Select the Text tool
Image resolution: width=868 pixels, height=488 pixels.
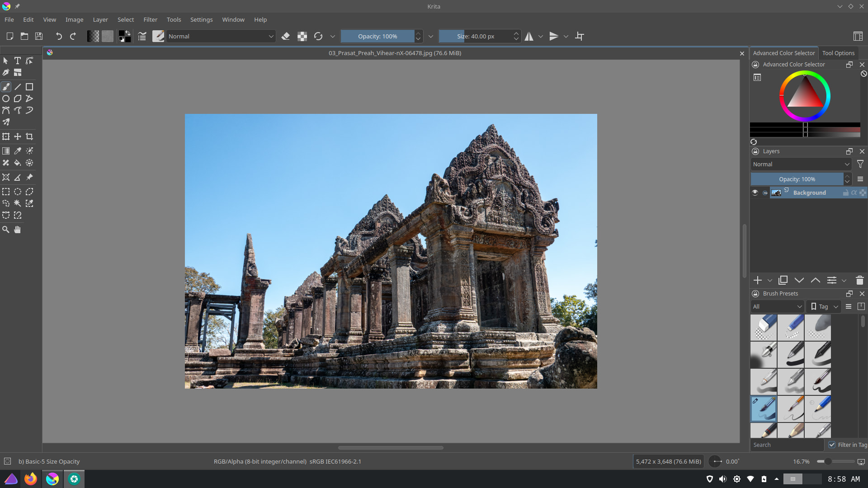tap(17, 61)
